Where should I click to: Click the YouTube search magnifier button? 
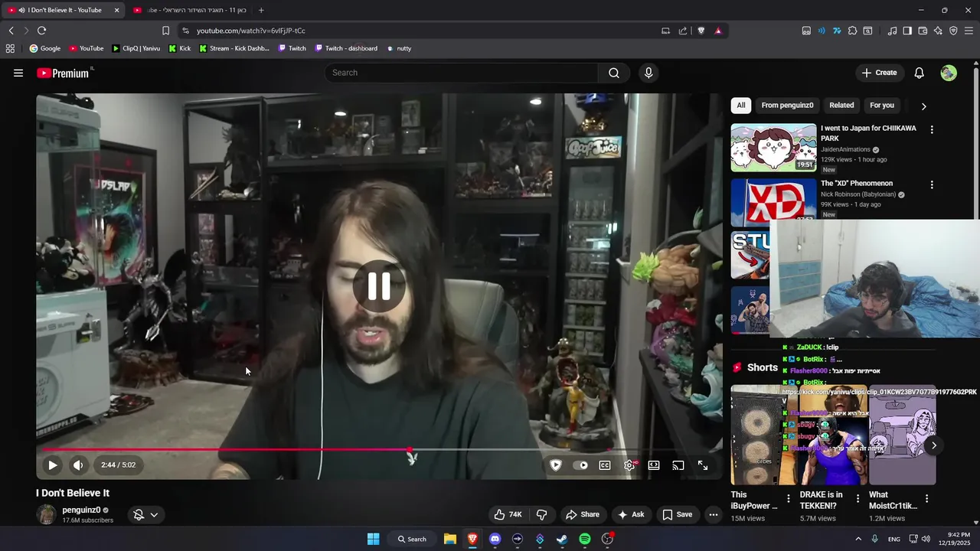coord(614,73)
